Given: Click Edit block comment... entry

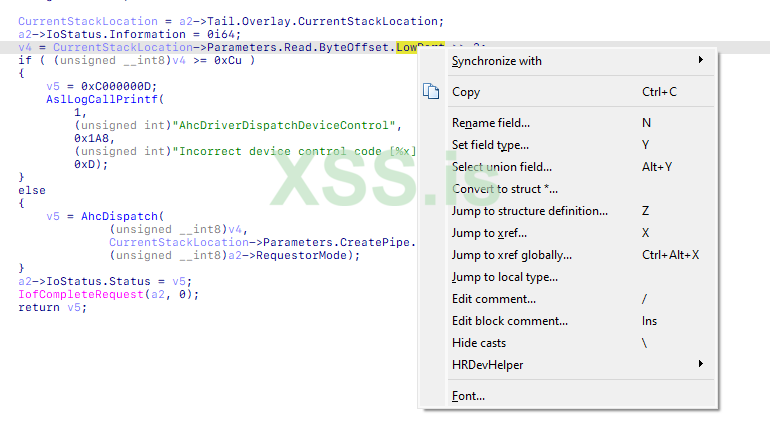Looking at the screenshot, I should tap(510, 321).
